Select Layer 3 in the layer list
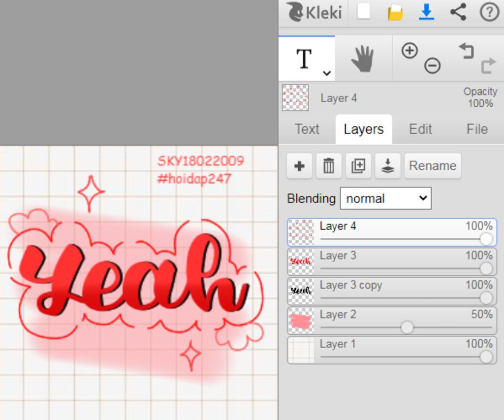Viewport: 504px width, 420px height. coord(392,261)
